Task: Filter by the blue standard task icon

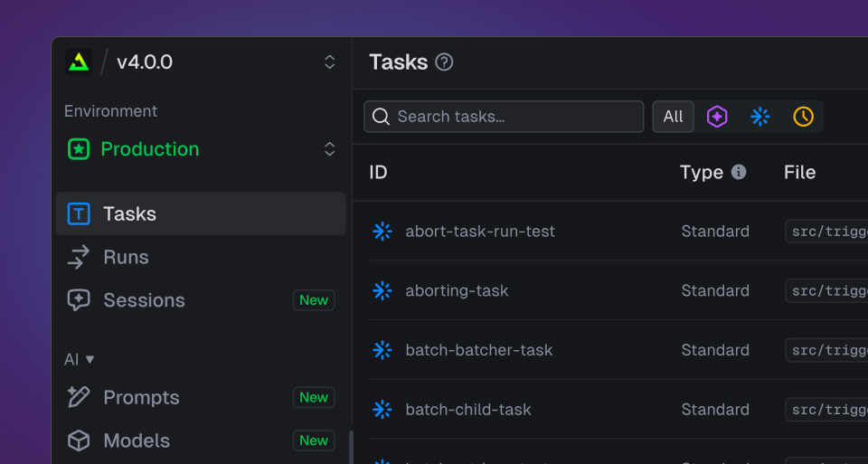Action: tap(760, 117)
